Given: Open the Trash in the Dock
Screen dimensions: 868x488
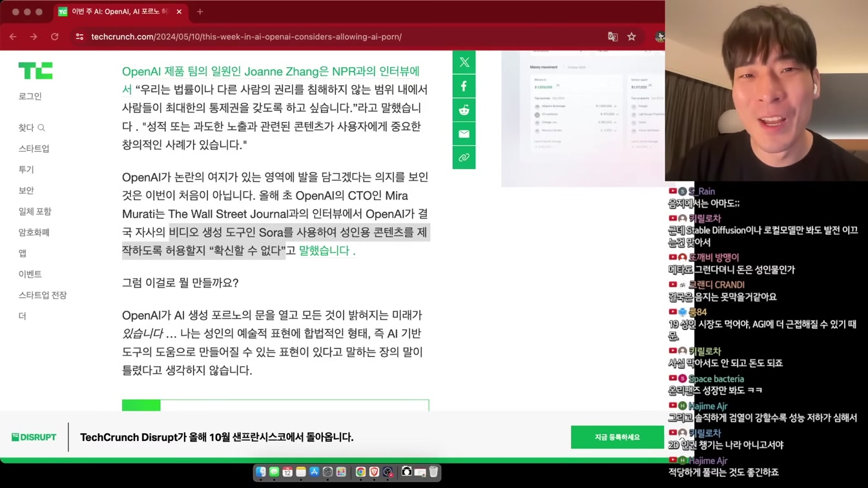Looking at the screenshot, I should coord(433,472).
